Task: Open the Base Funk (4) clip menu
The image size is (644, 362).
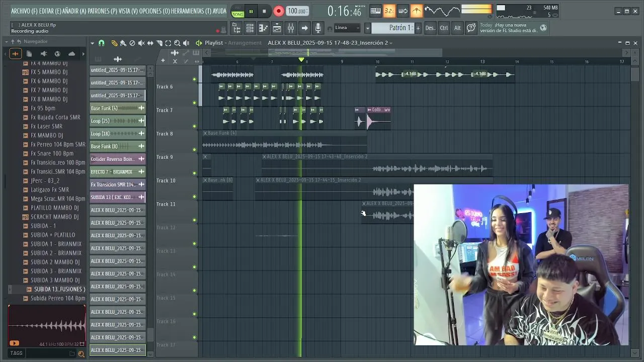Action: 205,133
